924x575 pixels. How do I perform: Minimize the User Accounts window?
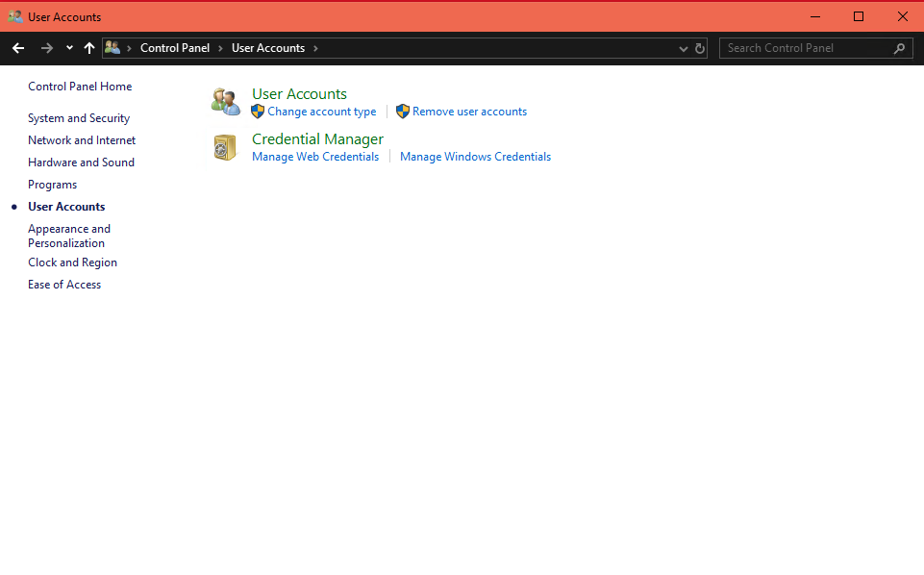pos(815,16)
